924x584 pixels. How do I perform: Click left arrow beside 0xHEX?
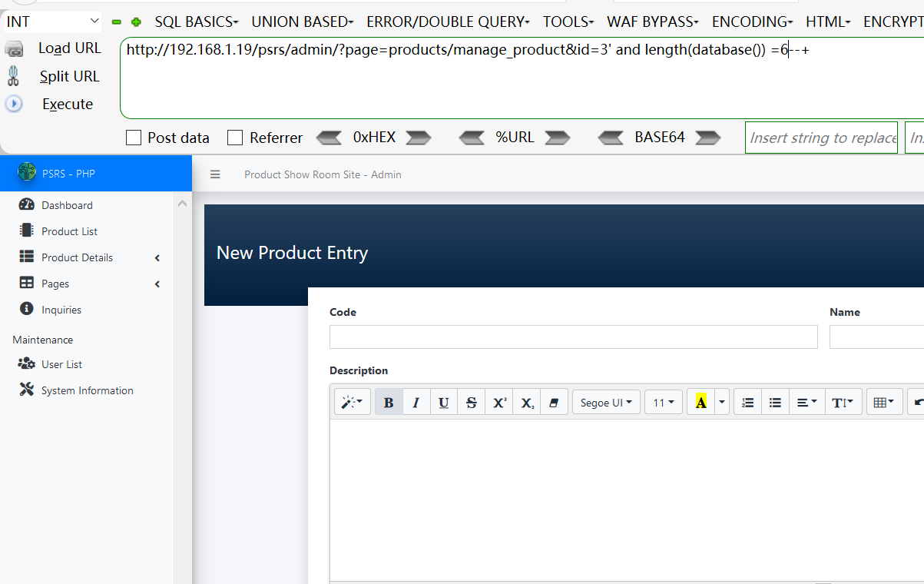pyautogui.click(x=329, y=138)
